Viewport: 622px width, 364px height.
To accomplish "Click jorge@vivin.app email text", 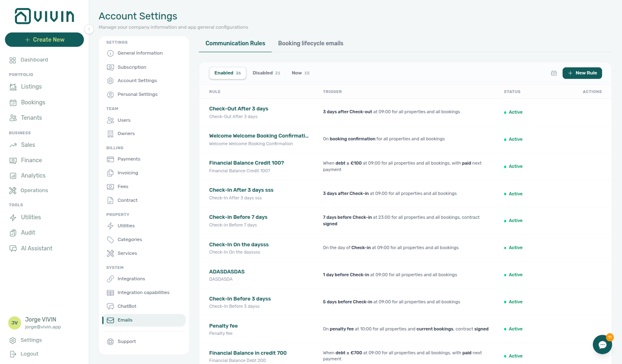I will pos(43,327).
